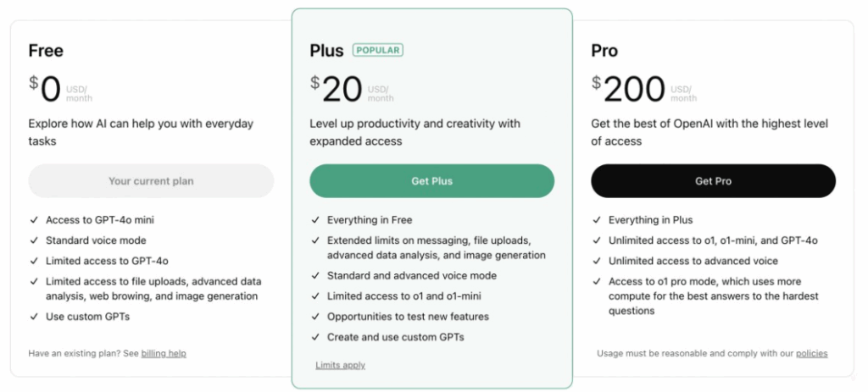This screenshot has width=868, height=392.
Task: Click the Free plan heading
Action: pos(46,51)
